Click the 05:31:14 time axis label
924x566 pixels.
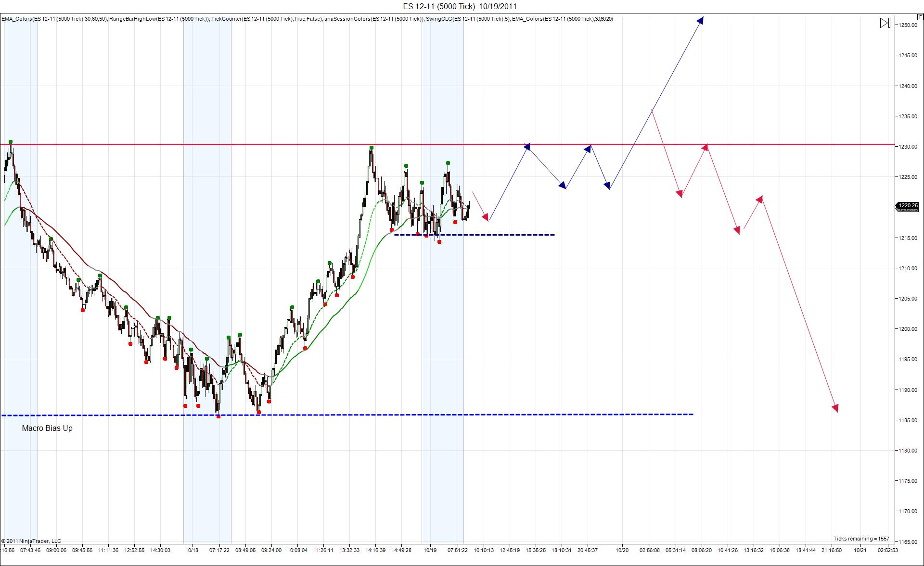tap(676, 550)
